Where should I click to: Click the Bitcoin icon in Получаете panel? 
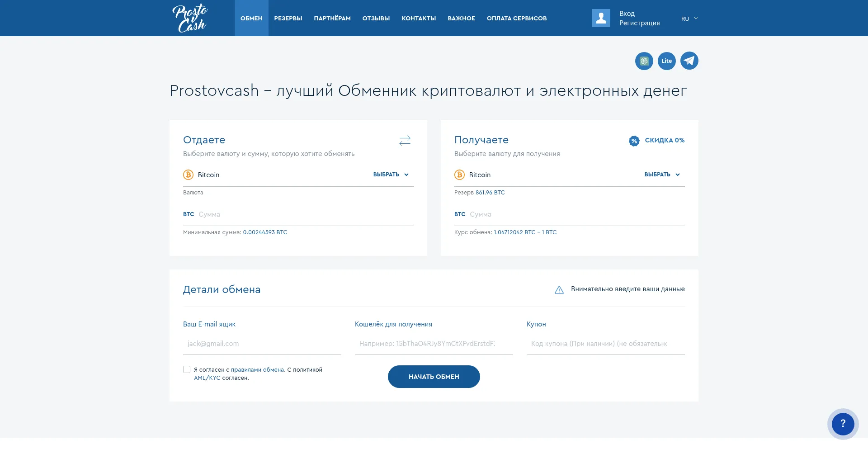tap(459, 175)
